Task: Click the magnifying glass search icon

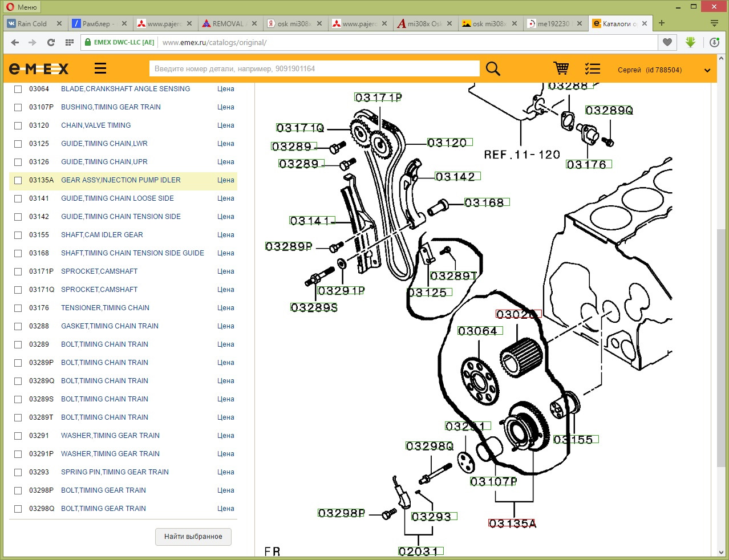Action: (493, 69)
